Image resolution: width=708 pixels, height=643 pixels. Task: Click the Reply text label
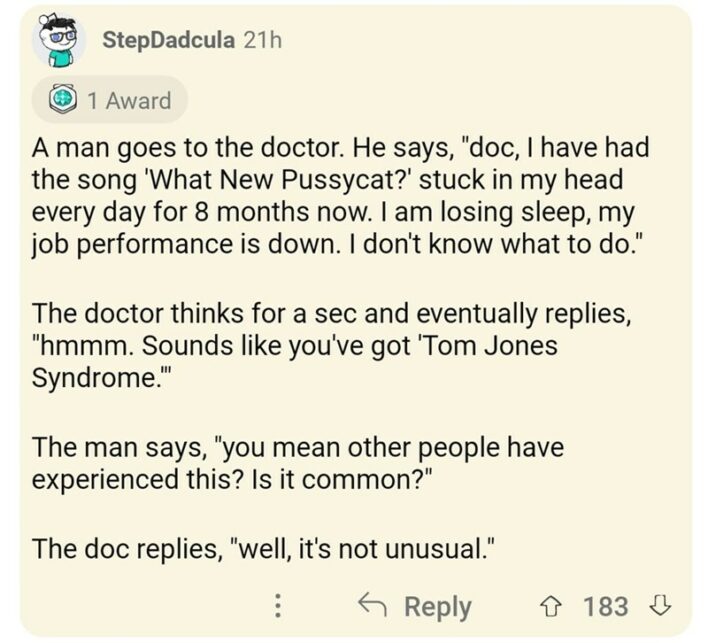pos(436,606)
